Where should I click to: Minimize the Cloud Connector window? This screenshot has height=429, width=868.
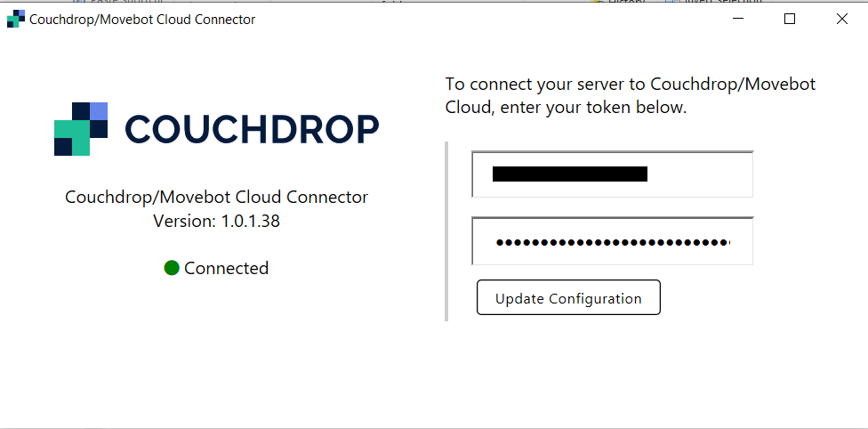(737, 19)
